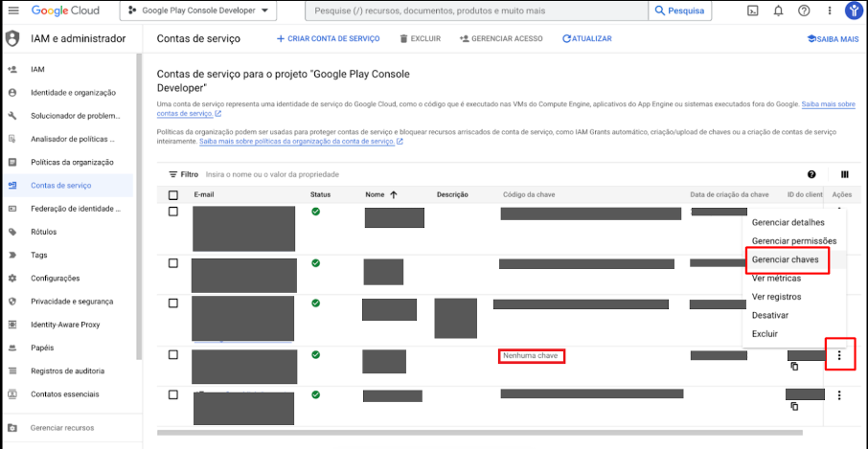The image size is (868, 449).
Task: Open the Google Play Console Developer project selector
Action: 198,11
